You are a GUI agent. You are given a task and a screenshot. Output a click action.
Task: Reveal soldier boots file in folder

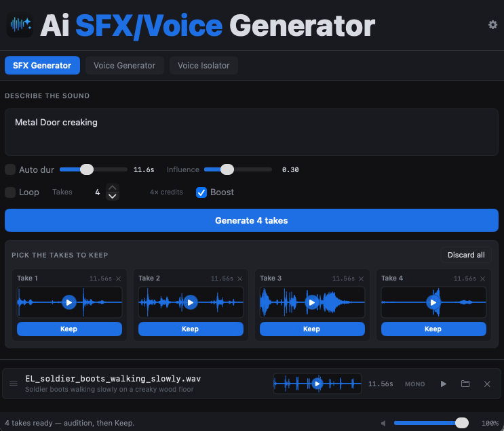pos(465,384)
